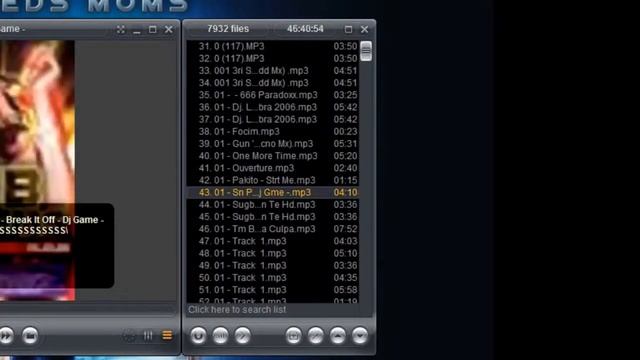
Task: Select track '33. 001 3ri S...dd Mx) .mp3'
Action: pyautogui.click(x=273, y=71)
